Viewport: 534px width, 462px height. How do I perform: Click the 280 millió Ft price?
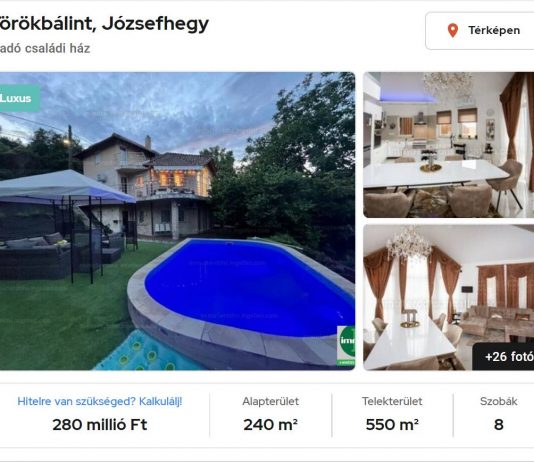click(x=100, y=425)
